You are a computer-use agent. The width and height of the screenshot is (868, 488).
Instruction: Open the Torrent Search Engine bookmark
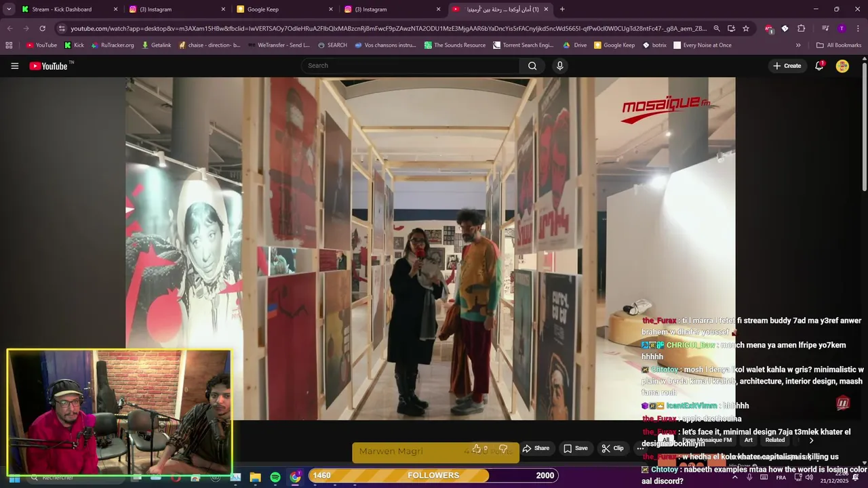pos(523,45)
